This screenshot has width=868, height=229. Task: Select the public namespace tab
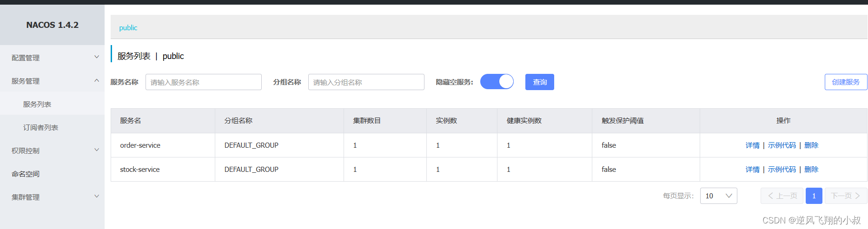pos(128,28)
